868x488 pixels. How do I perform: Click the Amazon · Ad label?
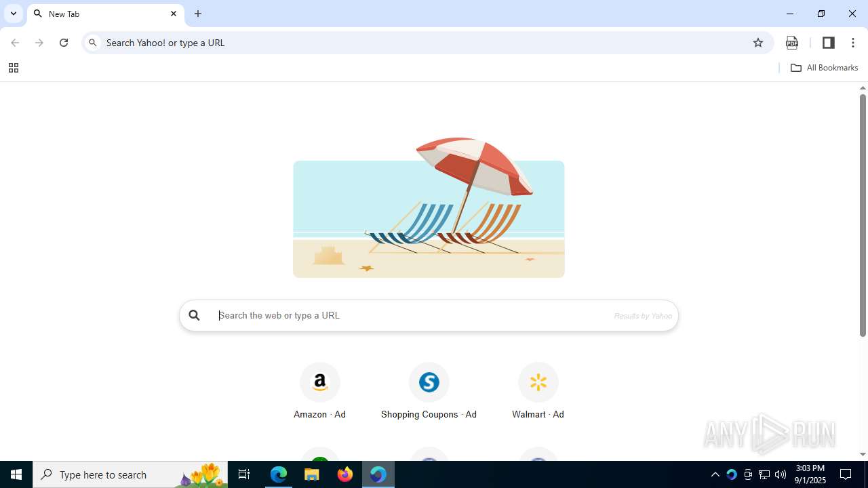point(320,414)
